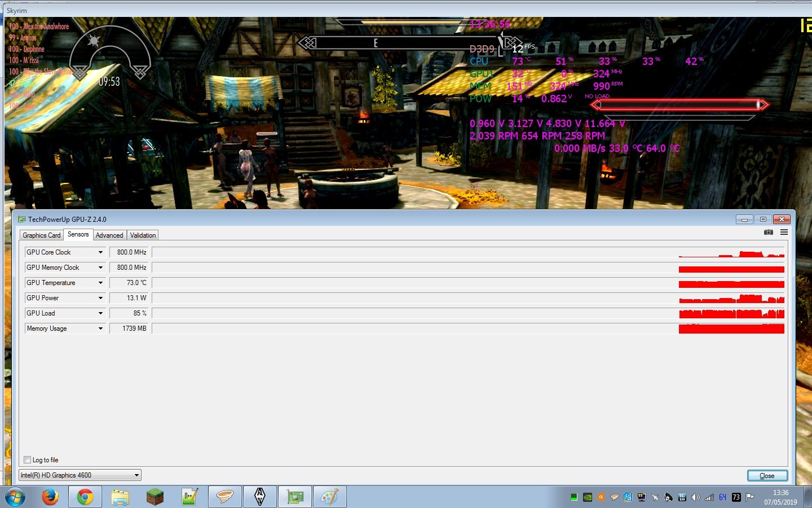Click the black 73 temperature tray icon
Viewport: 812px width, 508px height.
pos(736,497)
